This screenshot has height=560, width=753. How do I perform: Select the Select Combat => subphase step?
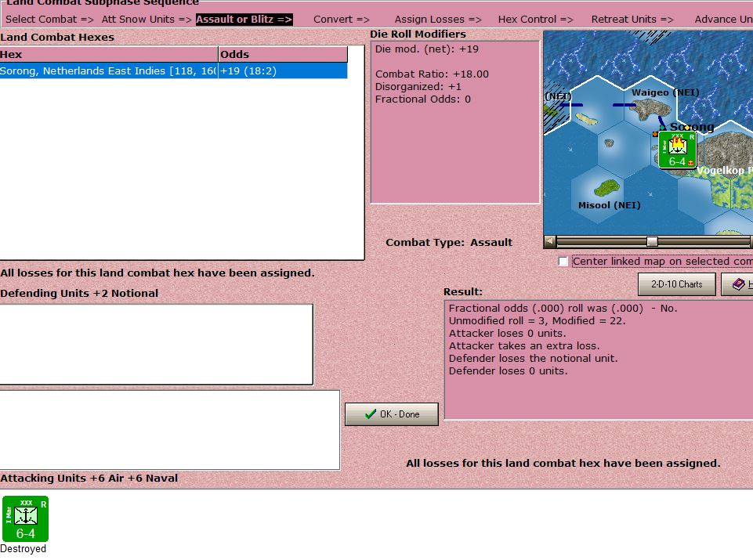(x=49, y=20)
